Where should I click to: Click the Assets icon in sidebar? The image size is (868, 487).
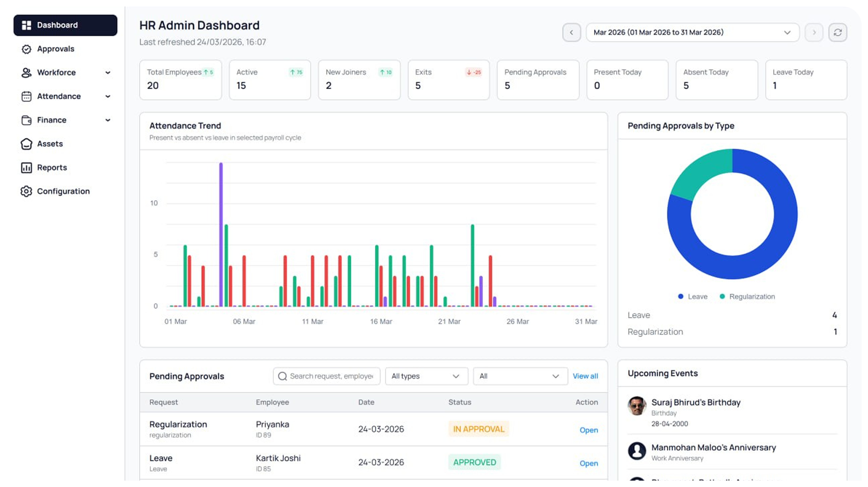point(26,144)
